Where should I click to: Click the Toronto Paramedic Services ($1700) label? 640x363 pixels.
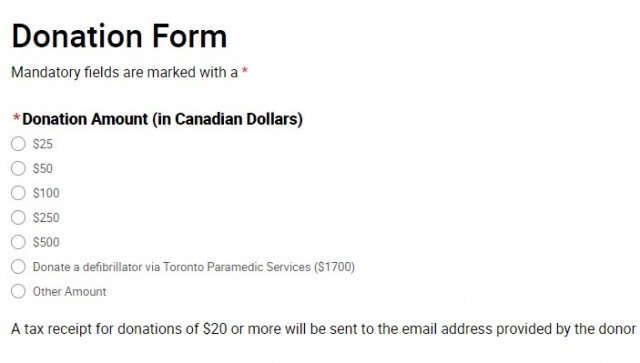194,267
